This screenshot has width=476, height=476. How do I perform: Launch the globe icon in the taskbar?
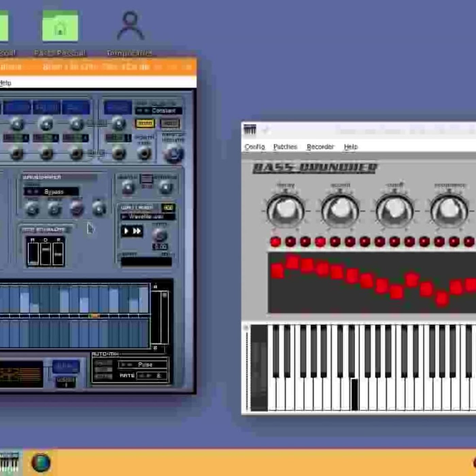click(x=41, y=463)
